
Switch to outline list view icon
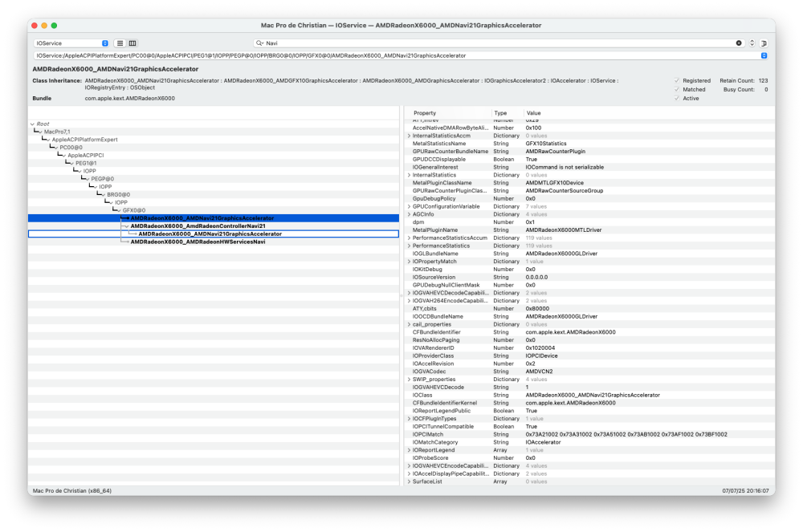[x=120, y=43]
